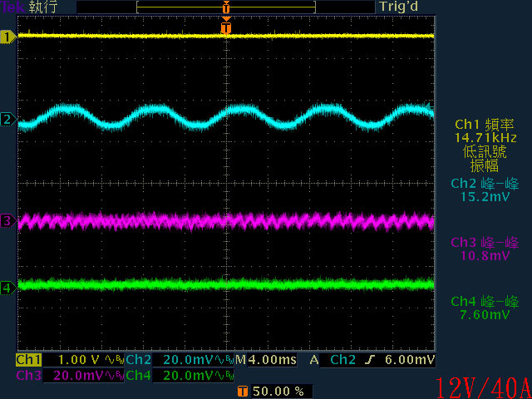Image resolution: width=532 pixels, height=399 pixels.
Task: Click the orange trigger position marker on graticule
Action: [226, 26]
